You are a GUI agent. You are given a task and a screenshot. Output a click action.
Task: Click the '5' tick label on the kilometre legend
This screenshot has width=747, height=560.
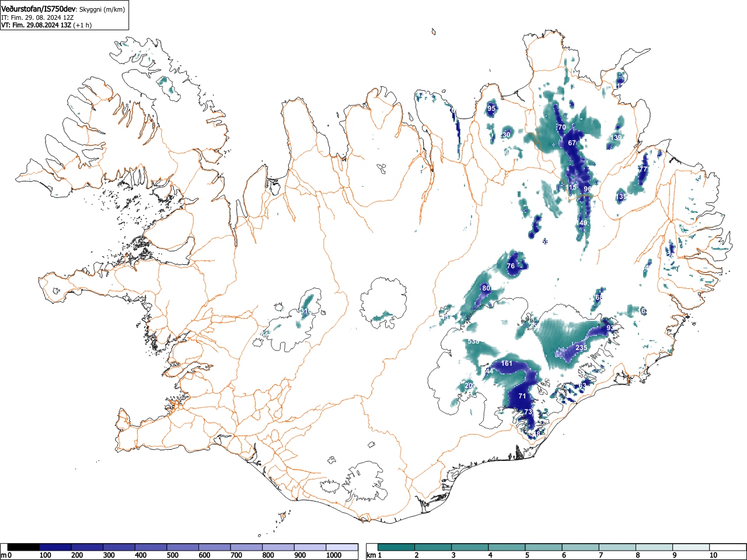(526, 555)
